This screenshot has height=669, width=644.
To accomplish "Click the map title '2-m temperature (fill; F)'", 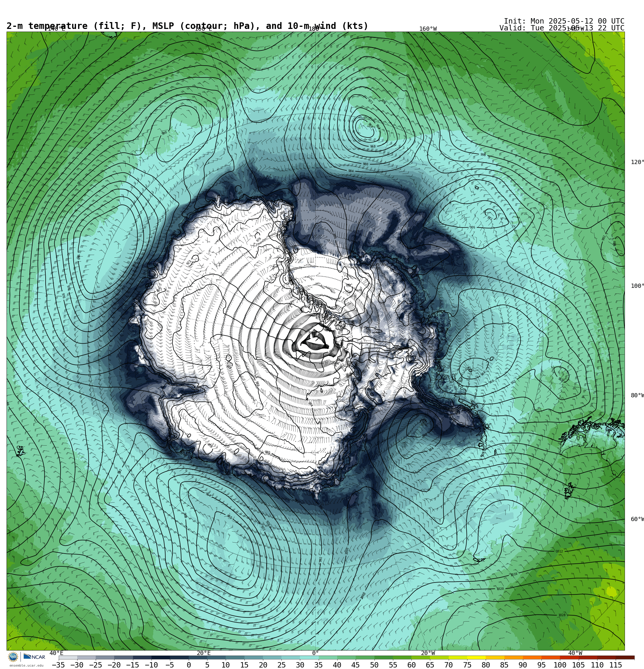I will coord(73,26).
